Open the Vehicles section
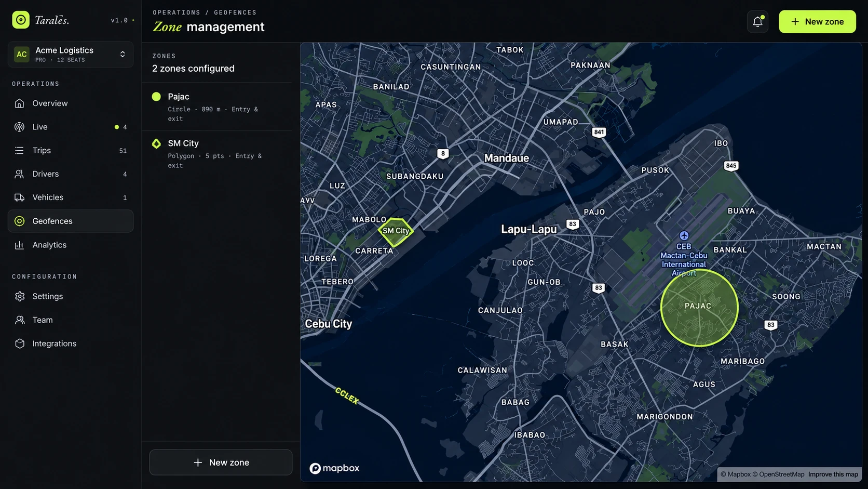Viewport: 868px width, 489px height. point(71,197)
